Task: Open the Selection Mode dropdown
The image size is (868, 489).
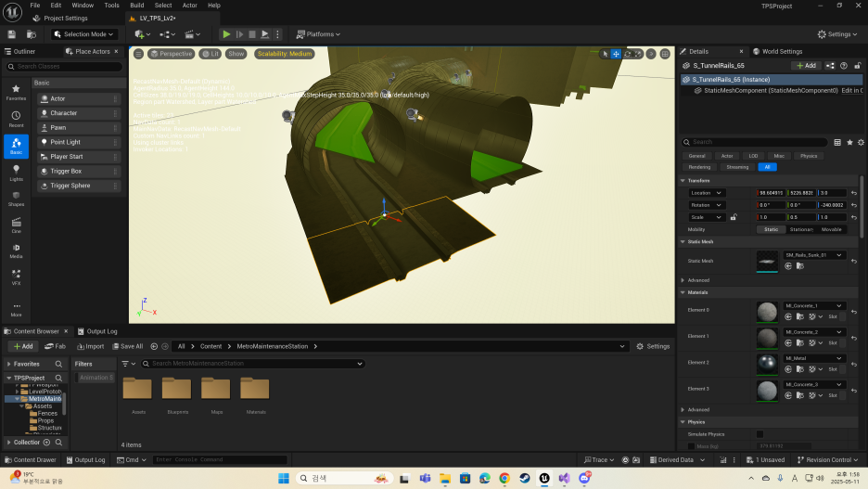Action: click(84, 34)
